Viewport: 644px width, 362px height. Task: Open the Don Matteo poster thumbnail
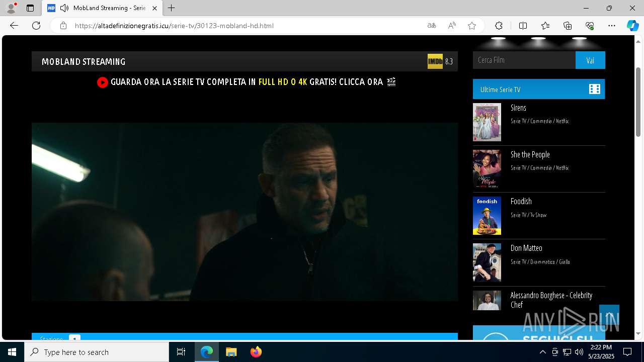point(487,262)
